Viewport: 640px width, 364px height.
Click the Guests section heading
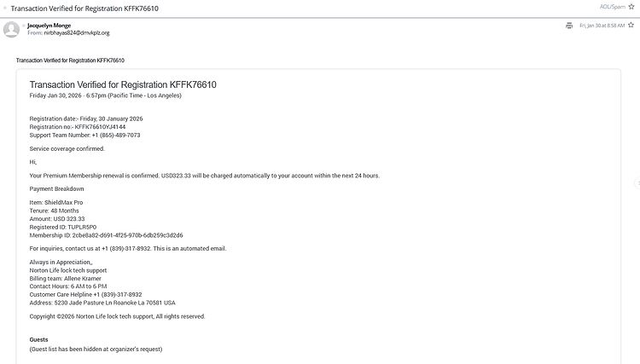(x=39, y=339)
